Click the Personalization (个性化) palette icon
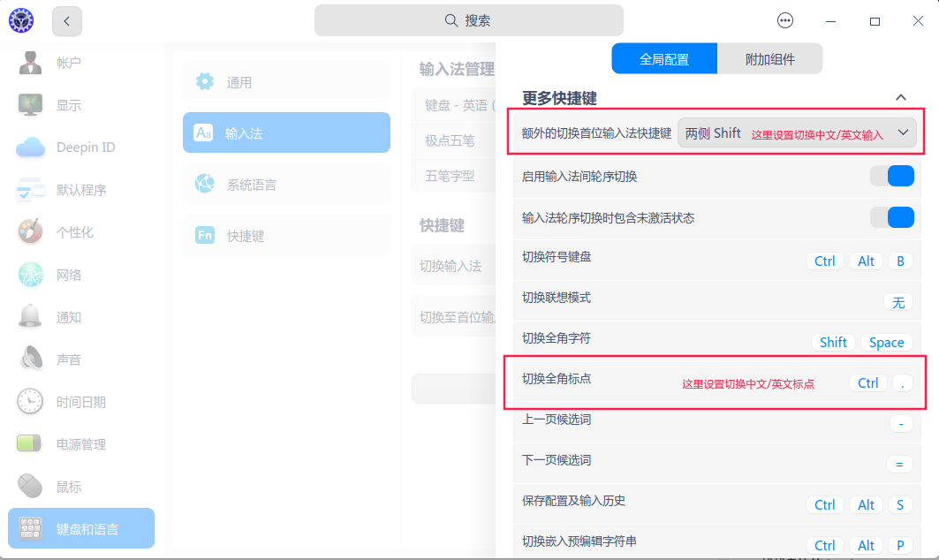 pyautogui.click(x=30, y=231)
